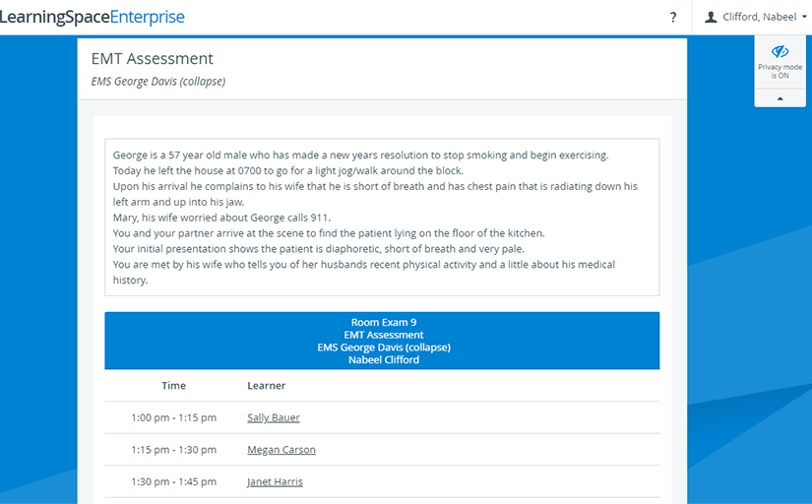Collapse the privacy panel with up arrow
The image size is (812, 504).
pos(780,98)
